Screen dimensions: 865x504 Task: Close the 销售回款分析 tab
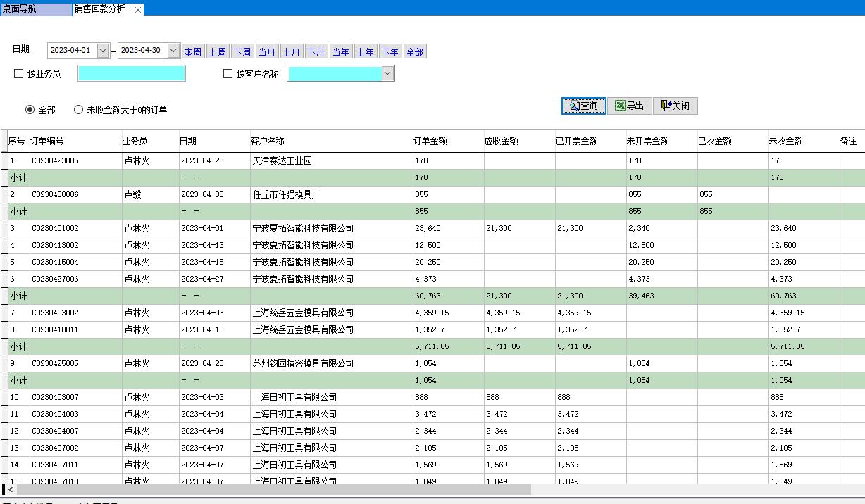point(138,9)
